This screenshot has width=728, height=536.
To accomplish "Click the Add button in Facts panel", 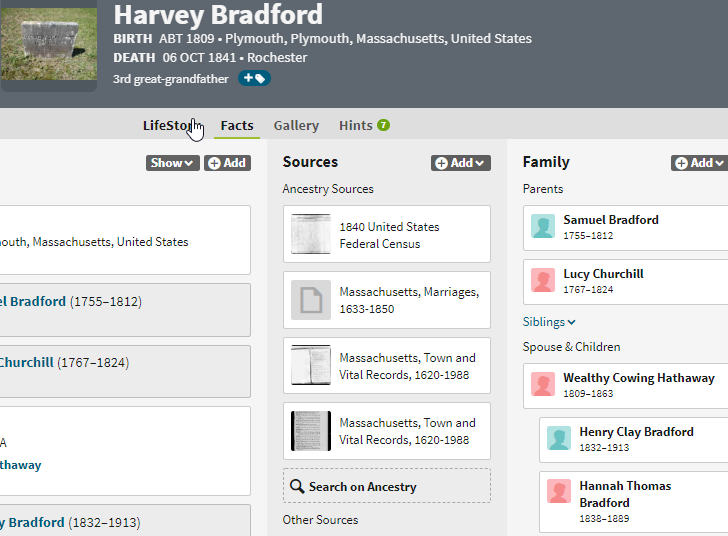I will [227, 163].
